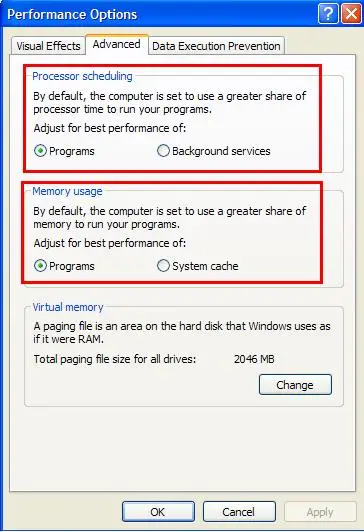The height and width of the screenshot is (532, 364).
Task: Click the paging file description text
Action: [x=182, y=332]
